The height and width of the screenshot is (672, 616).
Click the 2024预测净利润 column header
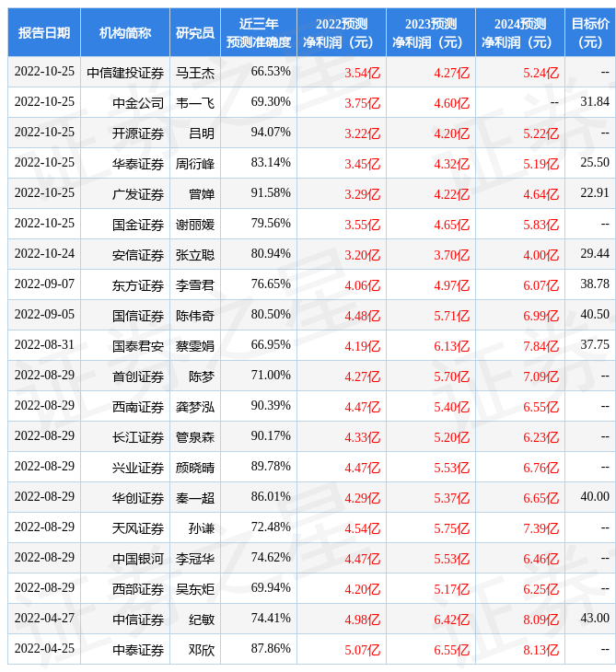click(x=520, y=32)
